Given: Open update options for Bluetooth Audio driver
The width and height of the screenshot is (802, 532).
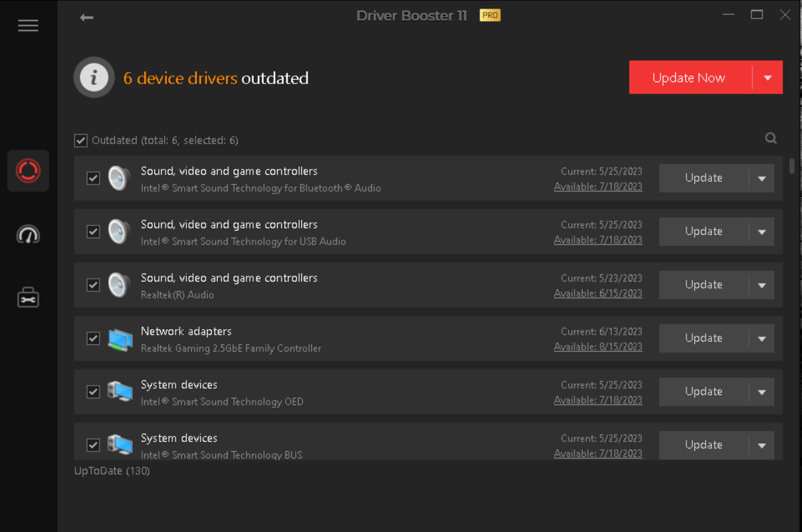Looking at the screenshot, I should pos(762,178).
